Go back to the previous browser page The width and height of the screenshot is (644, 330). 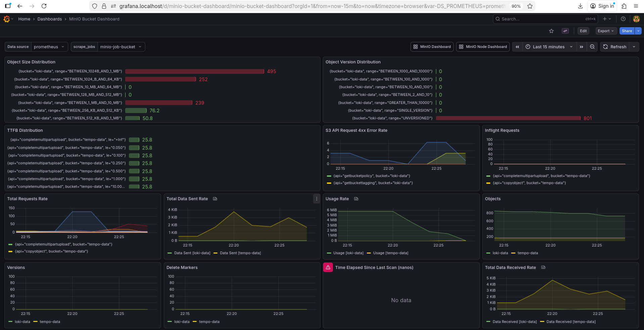click(20, 6)
